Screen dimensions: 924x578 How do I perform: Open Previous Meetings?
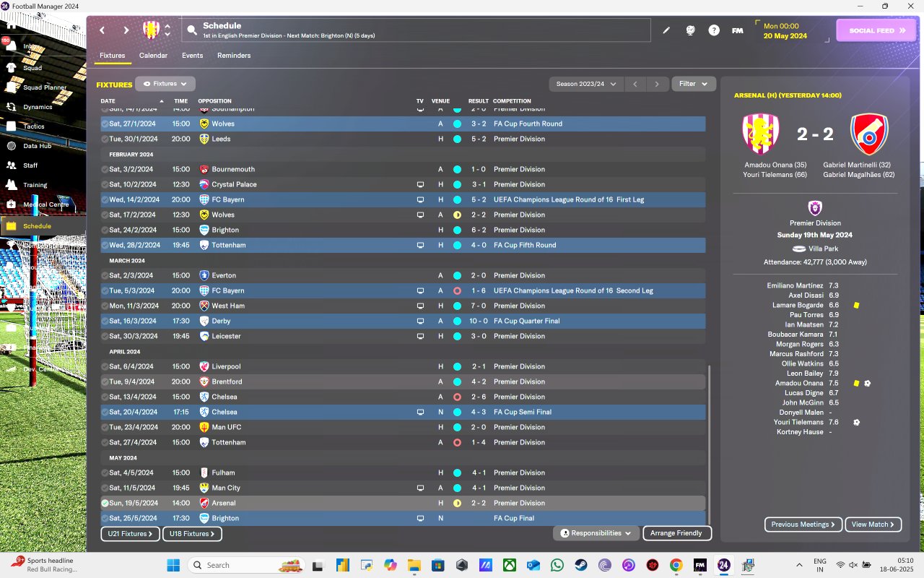[803, 525]
